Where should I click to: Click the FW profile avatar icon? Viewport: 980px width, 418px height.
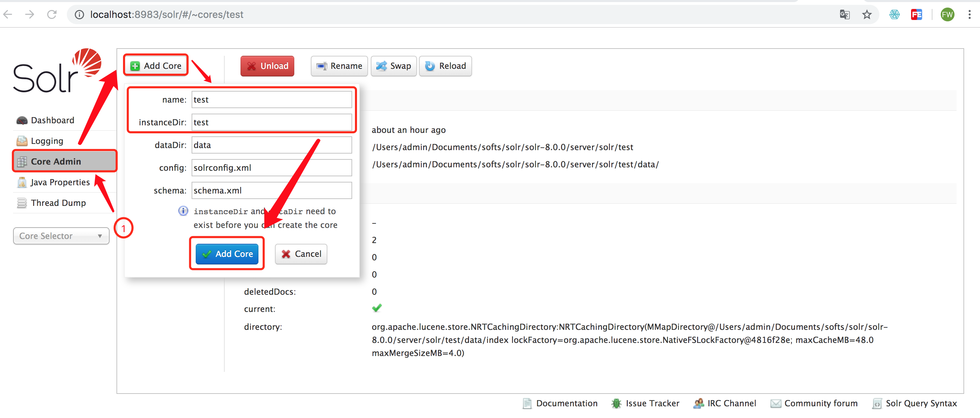[947, 14]
